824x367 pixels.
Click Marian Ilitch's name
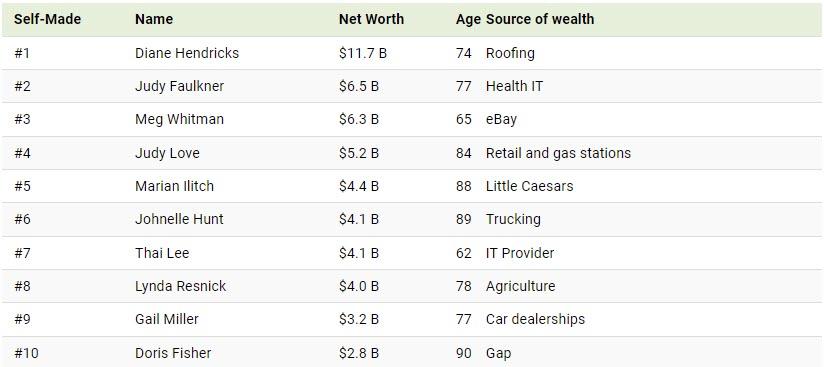pyautogui.click(x=174, y=186)
